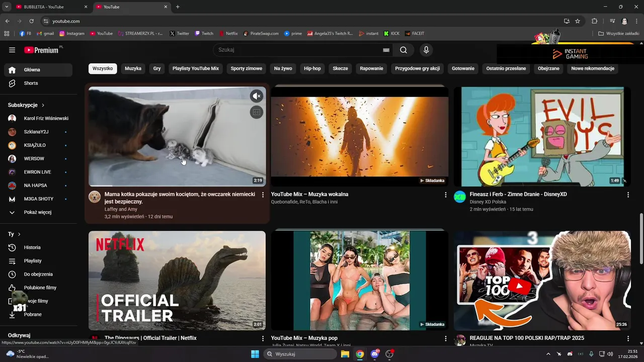Expand Subskrypcje section chevron
The height and width of the screenshot is (362, 644).
click(x=43, y=105)
